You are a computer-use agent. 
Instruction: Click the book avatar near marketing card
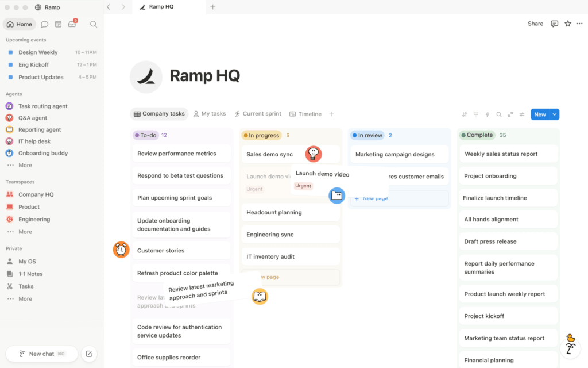(260, 297)
